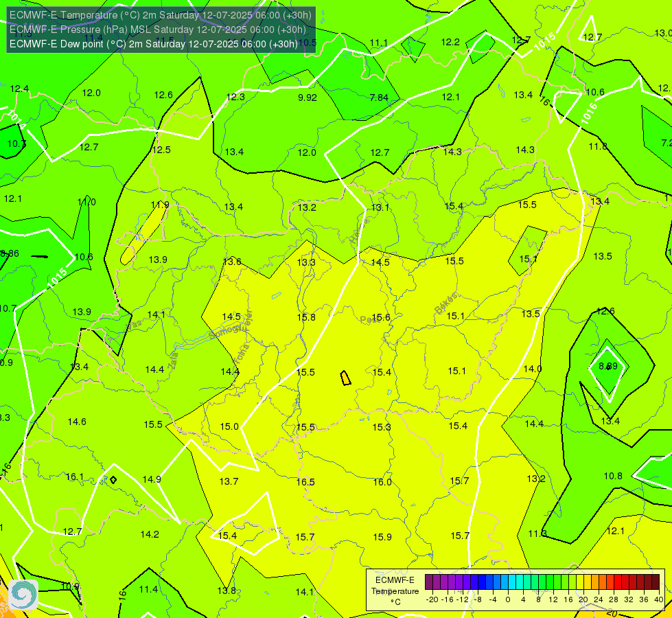Screen dimensions: 672x618
Task: Click the 16.1 temperature value
Action: tap(75, 477)
